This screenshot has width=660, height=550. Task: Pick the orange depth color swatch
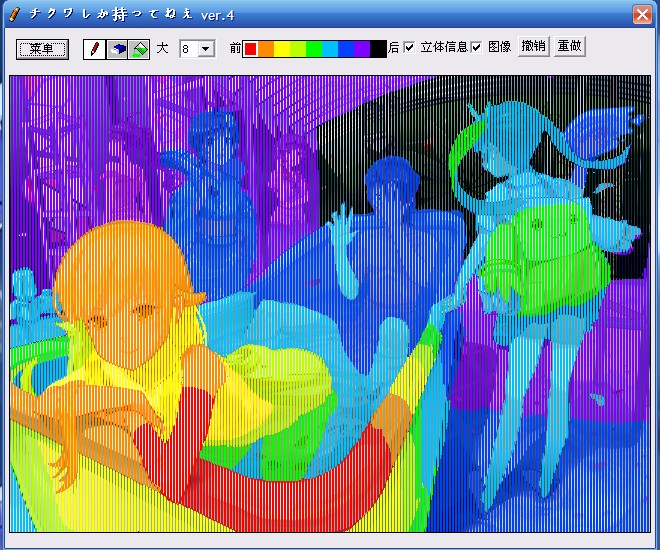tap(267, 49)
